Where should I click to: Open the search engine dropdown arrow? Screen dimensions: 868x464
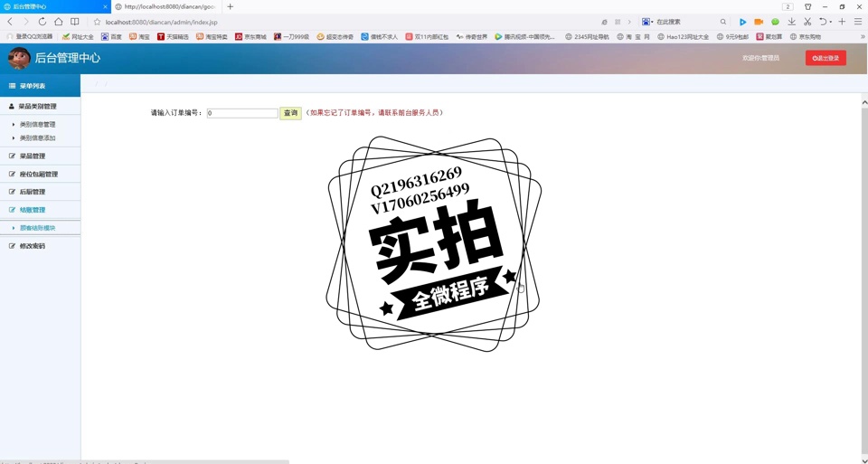[x=652, y=22]
